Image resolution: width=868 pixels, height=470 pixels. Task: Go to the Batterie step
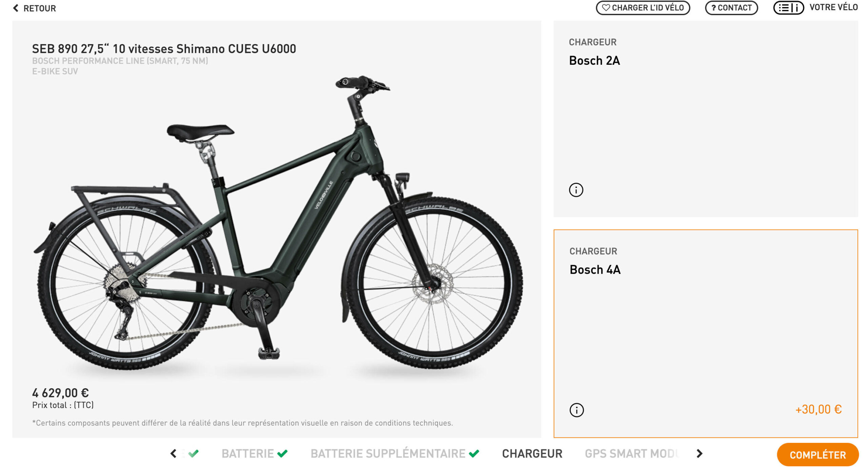(248, 454)
